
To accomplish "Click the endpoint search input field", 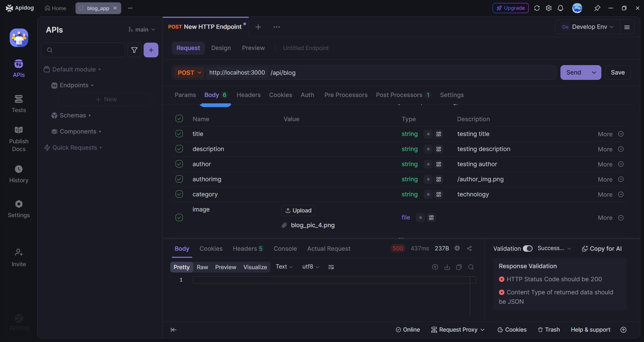I will (x=83, y=50).
